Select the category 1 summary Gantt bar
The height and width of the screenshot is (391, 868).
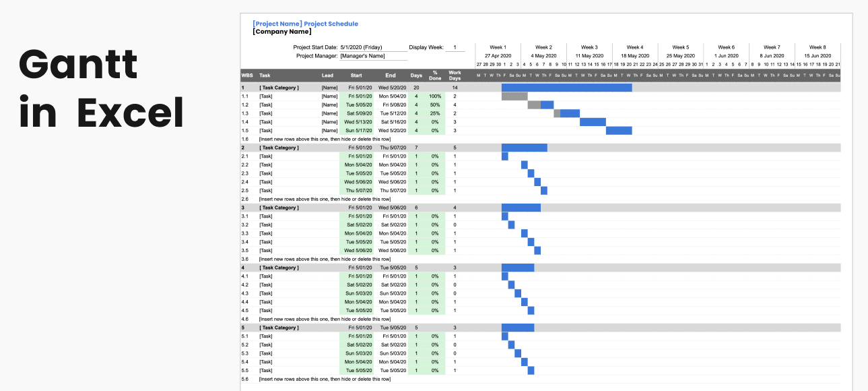coord(567,88)
